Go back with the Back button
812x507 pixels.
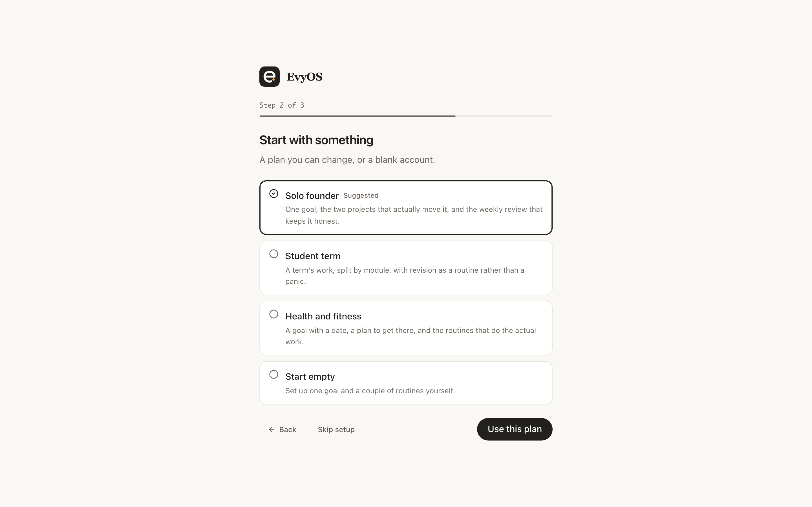point(283,429)
